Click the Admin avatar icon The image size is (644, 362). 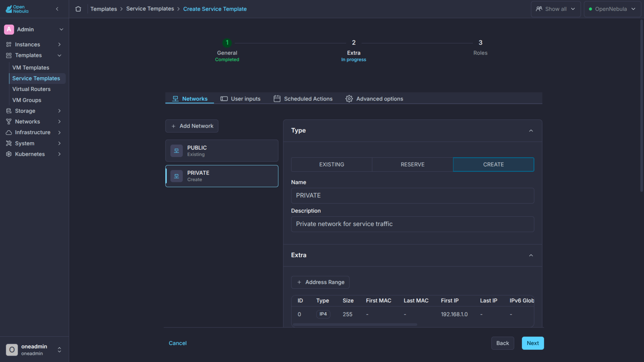coord(9,29)
